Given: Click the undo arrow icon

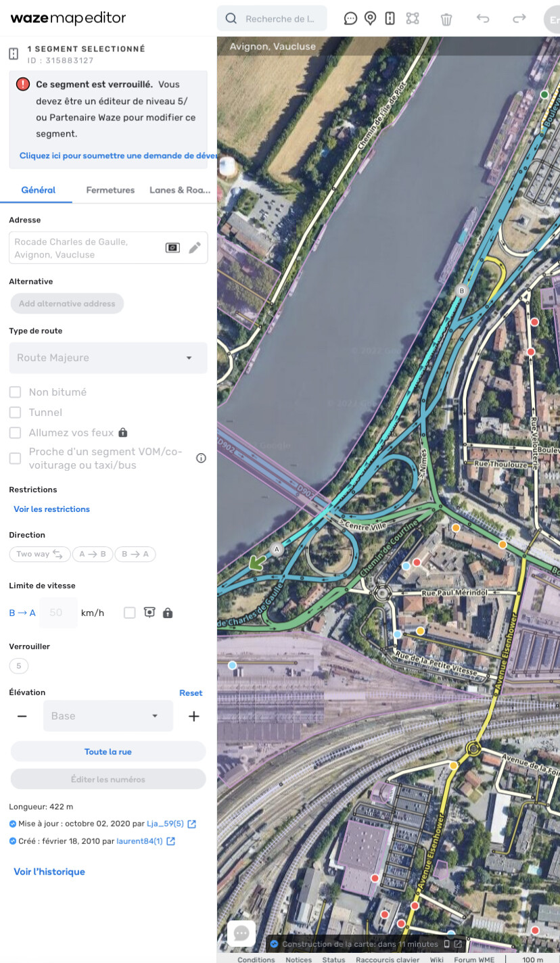Looking at the screenshot, I should pos(483,18).
